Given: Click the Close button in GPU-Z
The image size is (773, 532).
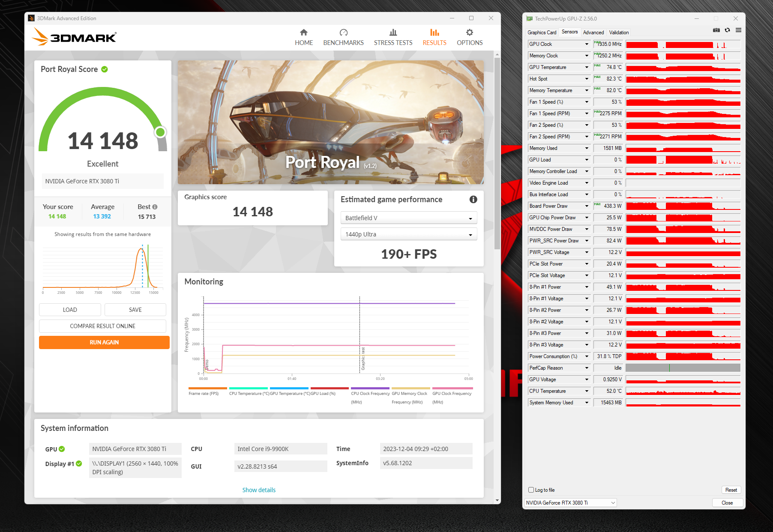Looking at the screenshot, I should coord(727,503).
